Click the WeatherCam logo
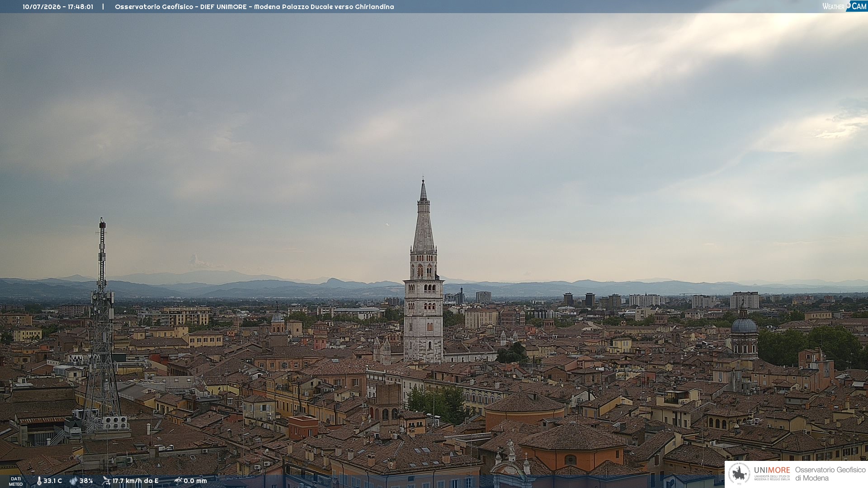This screenshot has width=868, height=488. (x=844, y=6)
